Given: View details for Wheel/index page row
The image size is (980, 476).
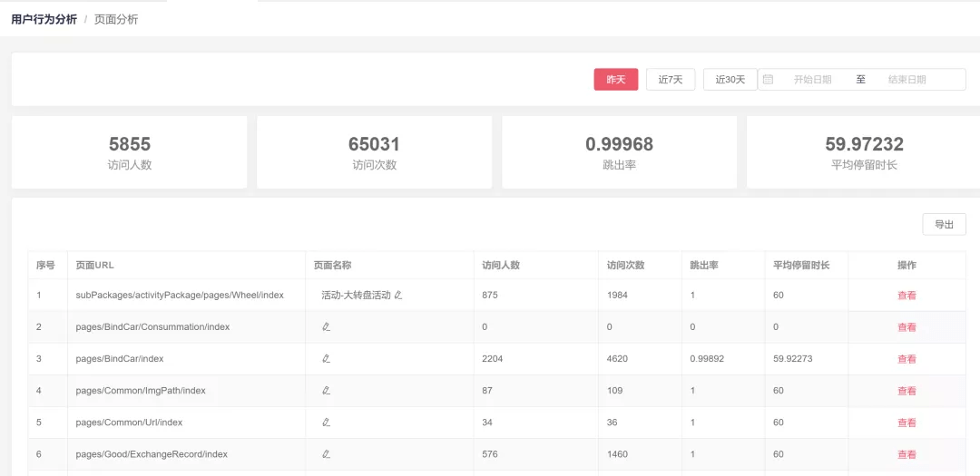Looking at the screenshot, I should click(x=906, y=296).
